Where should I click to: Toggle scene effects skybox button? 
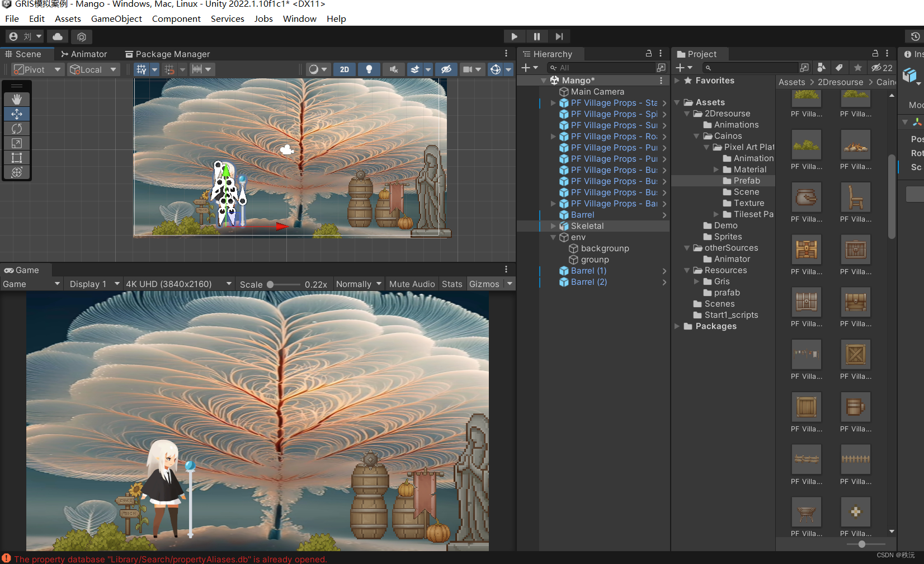(415, 69)
